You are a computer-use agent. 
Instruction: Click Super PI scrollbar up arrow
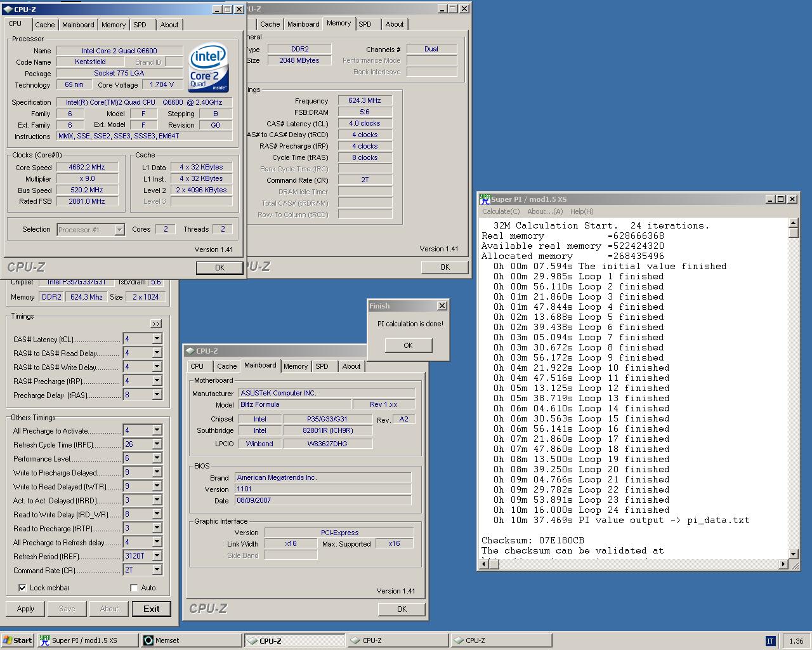[x=793, y=223]
